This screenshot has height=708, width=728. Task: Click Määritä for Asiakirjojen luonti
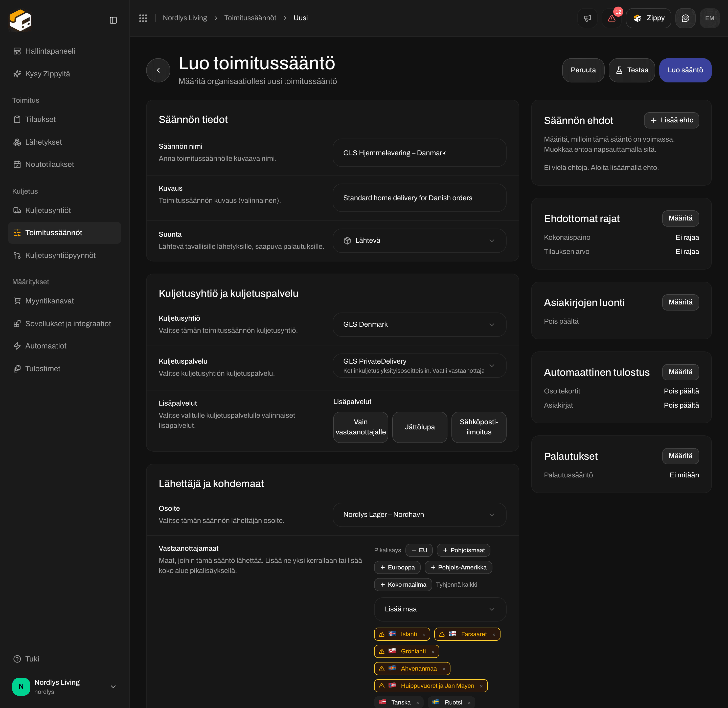click(x=680, y=302)
